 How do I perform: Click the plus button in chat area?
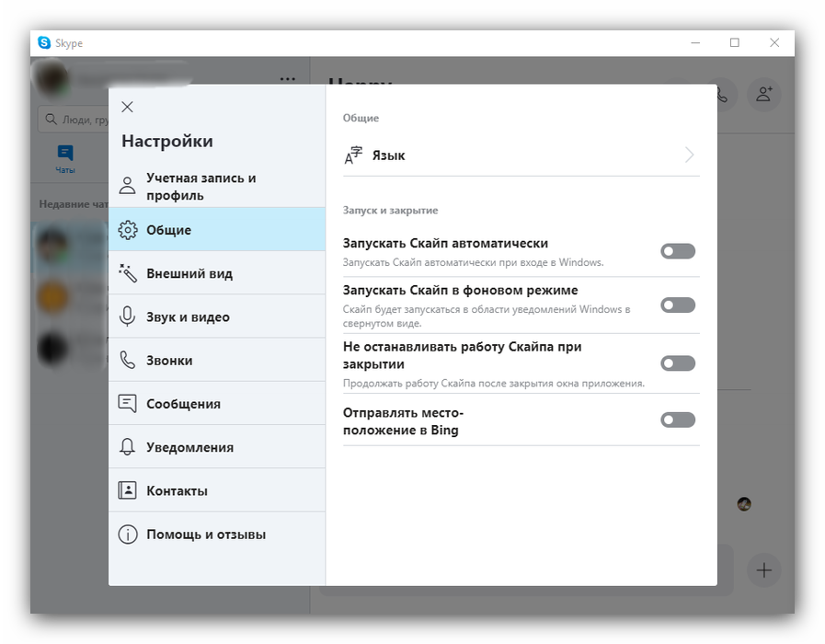[764, 569]
